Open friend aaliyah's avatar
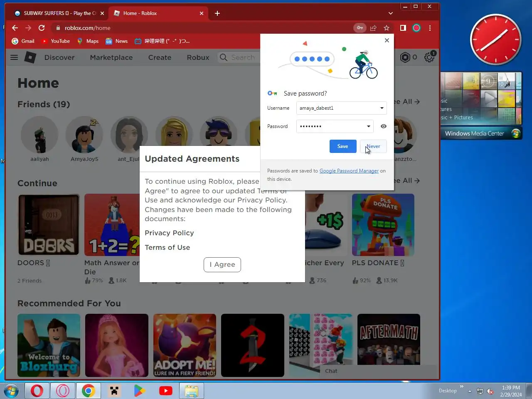 click(39, 135)
